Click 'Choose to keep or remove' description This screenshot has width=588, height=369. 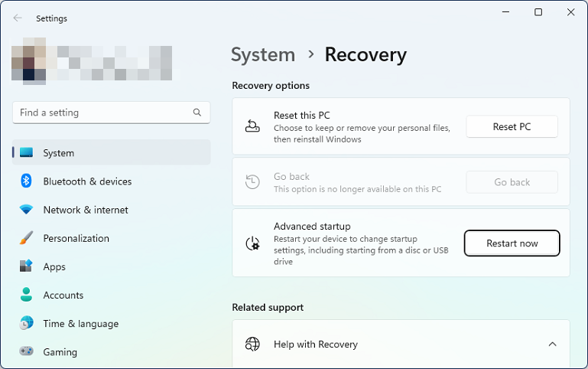(x=362, y=134)
